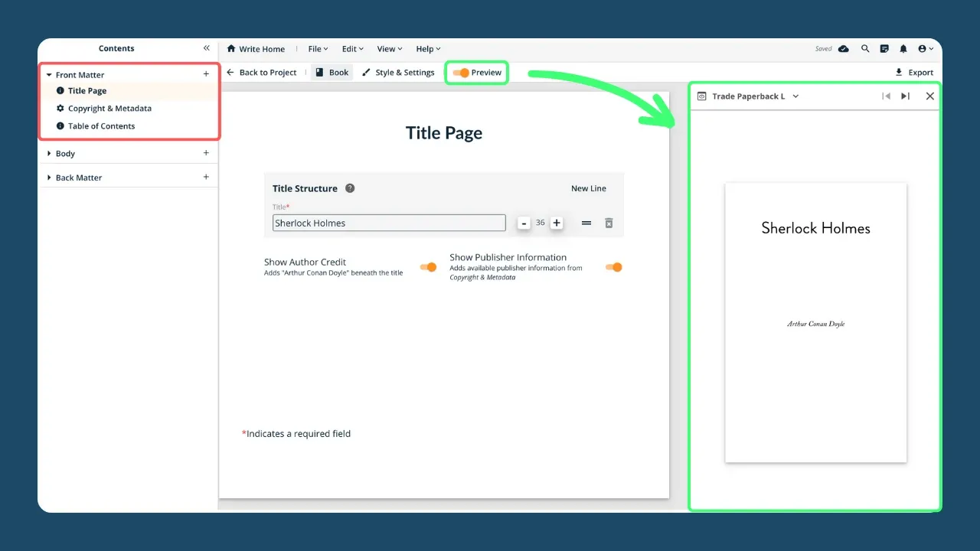Delete the title line using trash icon
This screenshot has width=980, height=551.
(609, 223)
